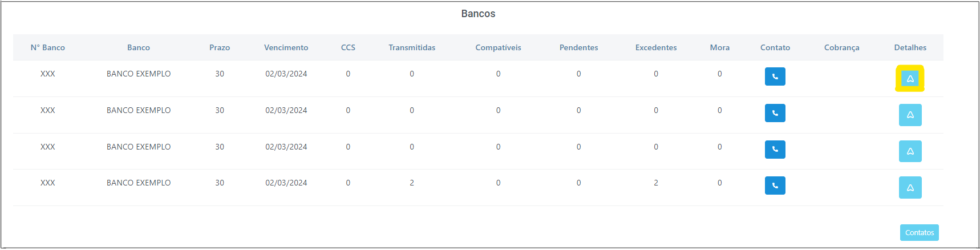980x250 pixels.
Task: Click the Compatíveis column header
Action: pos(498,47)
